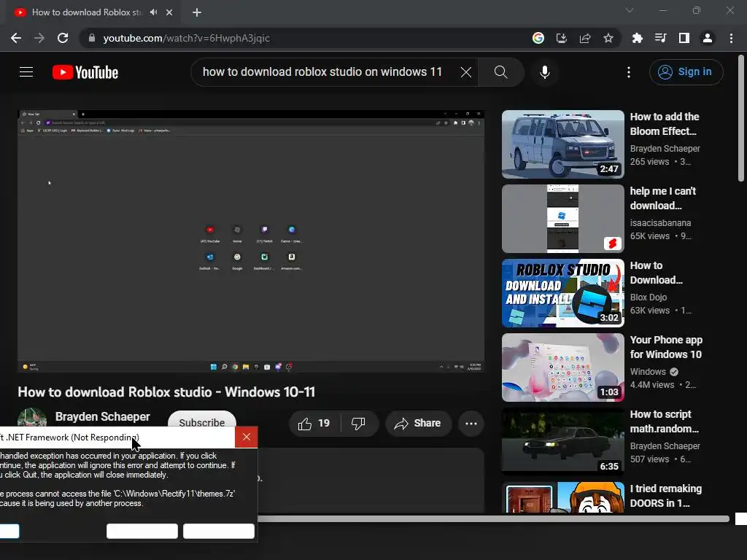Like the video with thumbs up
This screenshot has height=560, width=747.
click(314, 424)
